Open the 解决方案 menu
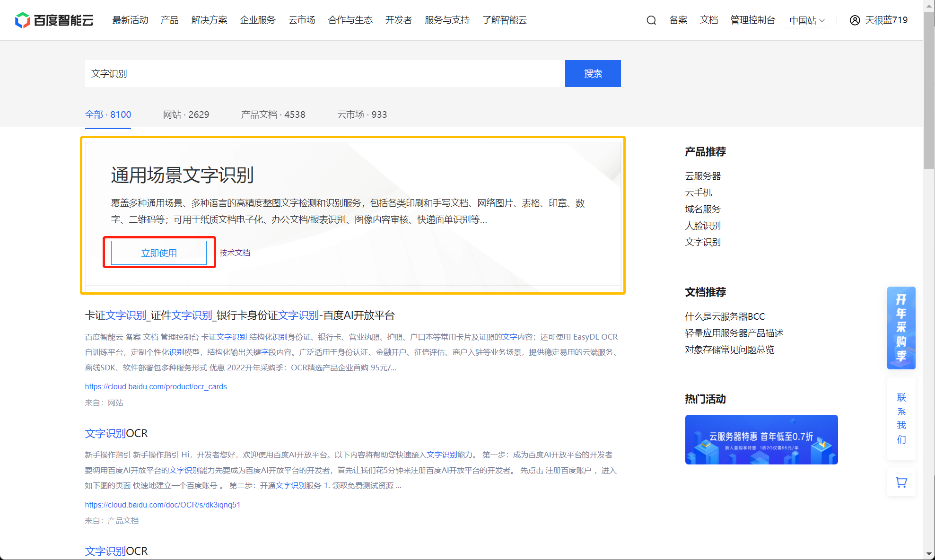This screenshot has height=560, width=935. (209, 20)
